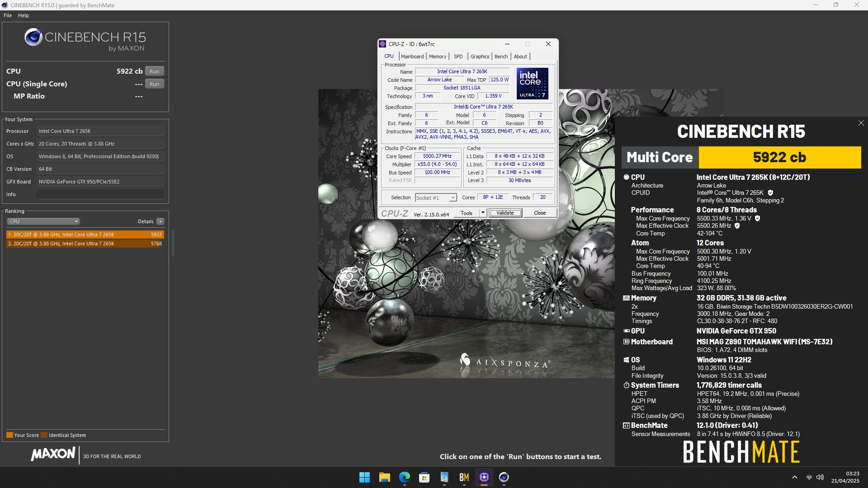
Task: Close the BenchMate result overlay
Action: point(861,123)
